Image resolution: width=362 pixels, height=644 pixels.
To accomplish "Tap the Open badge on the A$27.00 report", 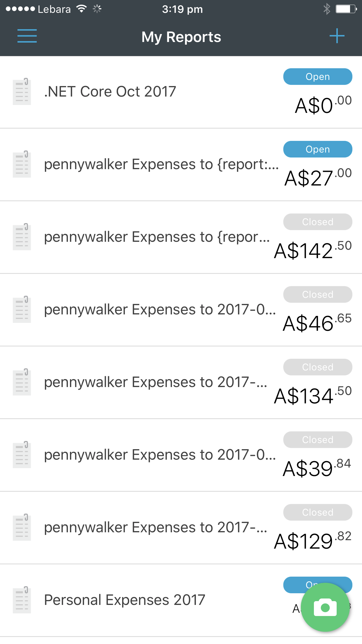I will [318, 149].
